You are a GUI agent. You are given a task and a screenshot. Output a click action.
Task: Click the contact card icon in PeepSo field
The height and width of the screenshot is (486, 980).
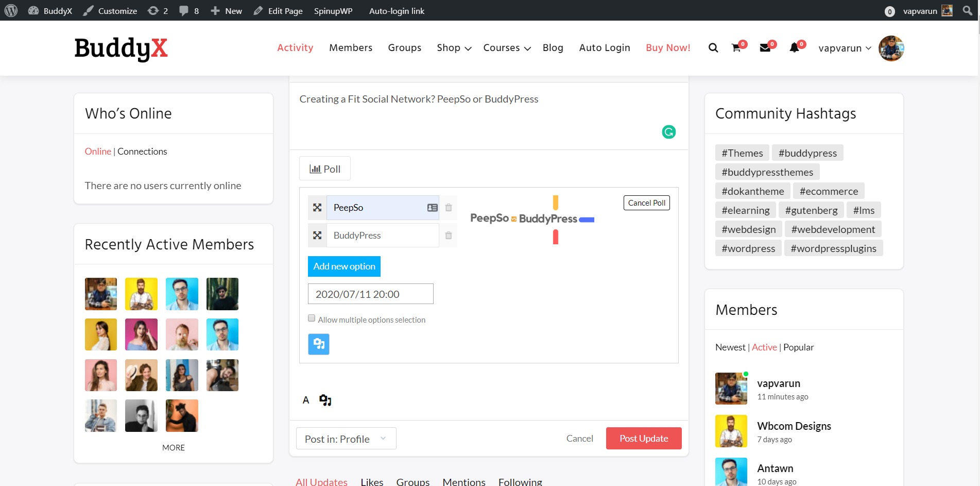(x=433, y=207)
